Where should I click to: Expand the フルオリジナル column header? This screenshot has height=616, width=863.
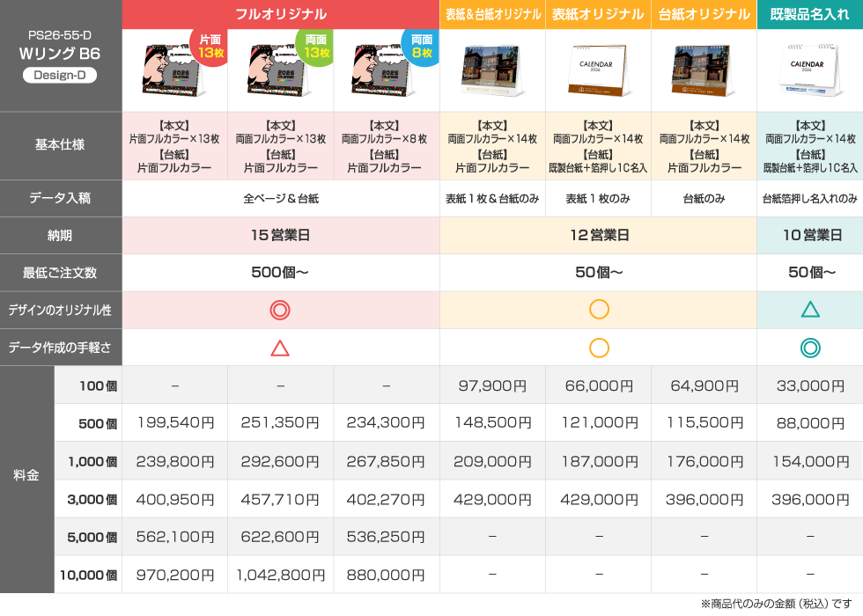tap(280, 13)
